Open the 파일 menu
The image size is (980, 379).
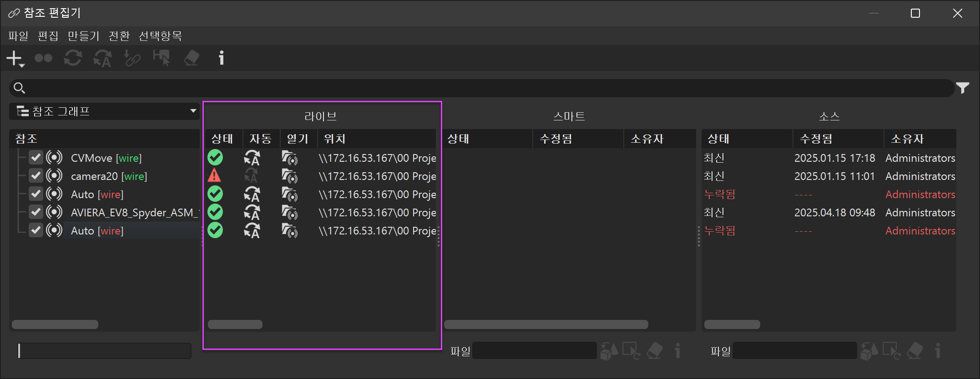(x=18, y=36)
